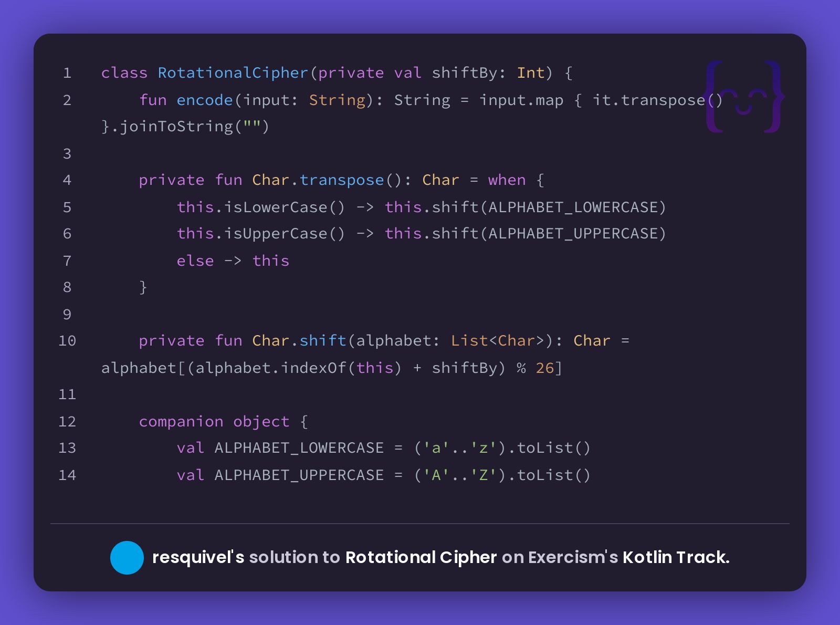This screenshot has height=625, width=840.
Task: Click the ('a'..'z') range on line 13
Action: click(460, 448)
